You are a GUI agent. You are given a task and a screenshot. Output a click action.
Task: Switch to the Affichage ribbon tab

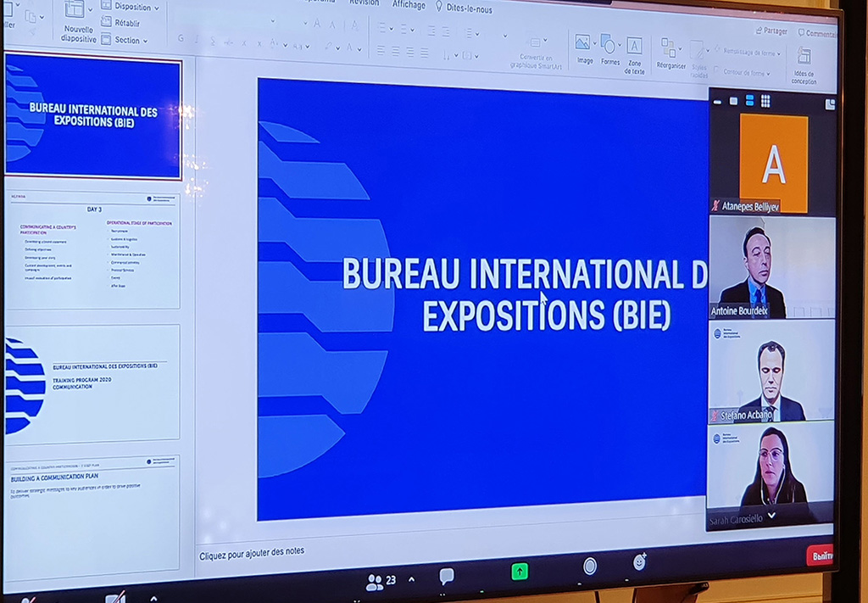click(x=408, y=5)
